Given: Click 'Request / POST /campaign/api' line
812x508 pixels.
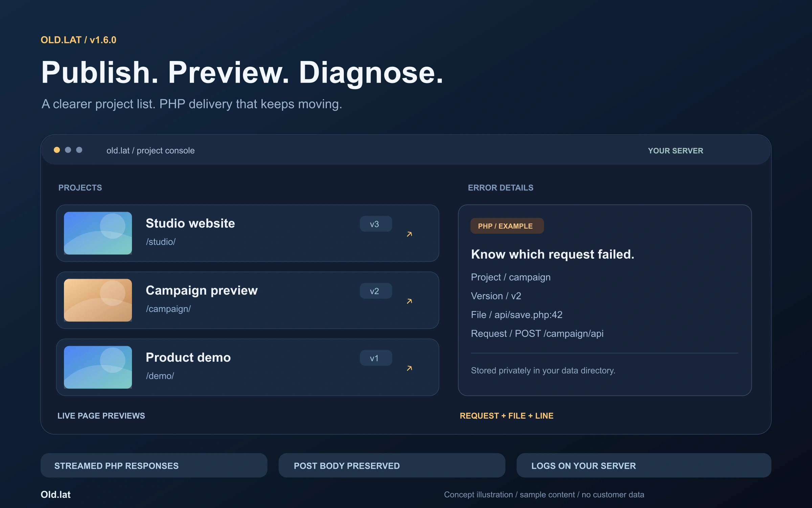Looking at the screenshot, I should (x=537, y=334).
